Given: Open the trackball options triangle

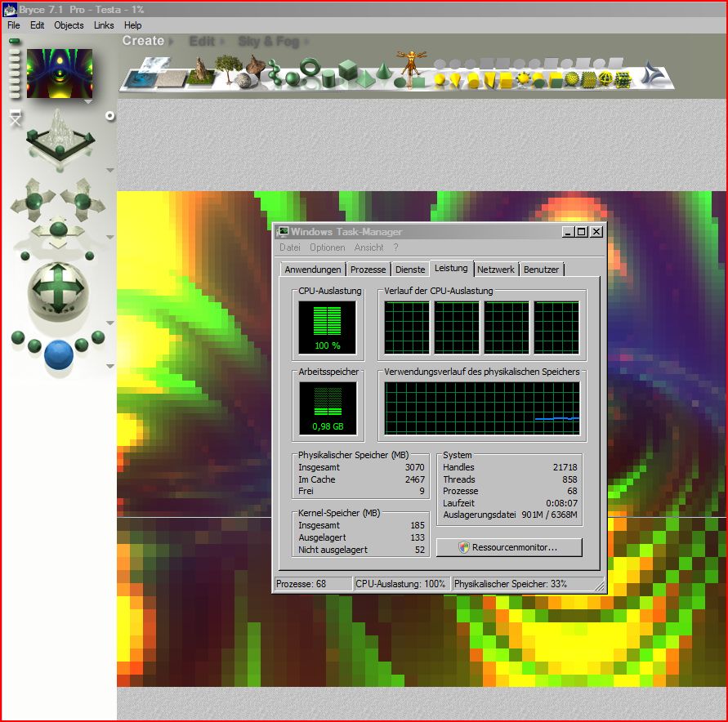Looking at the screenshot, I should click(110, 323).
